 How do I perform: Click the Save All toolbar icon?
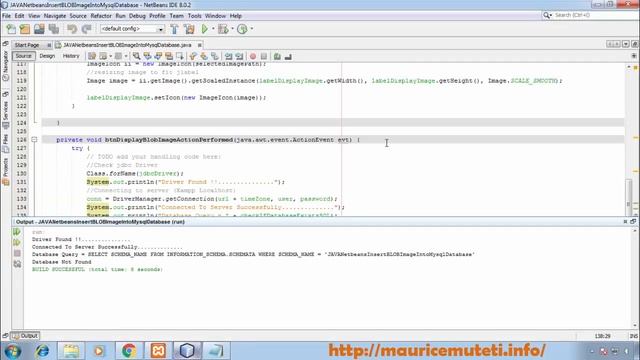click(54, 29)
